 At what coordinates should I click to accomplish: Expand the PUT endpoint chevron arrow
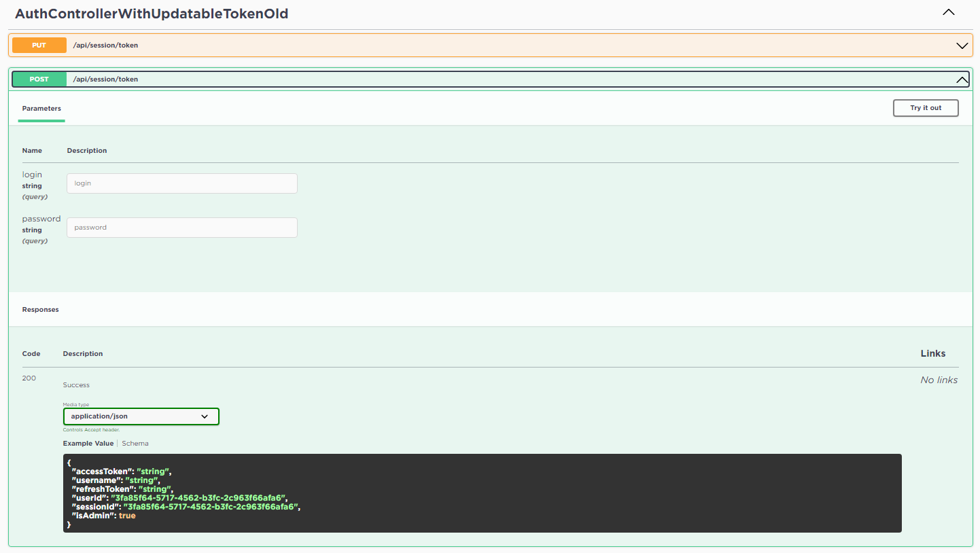[962, 46]
